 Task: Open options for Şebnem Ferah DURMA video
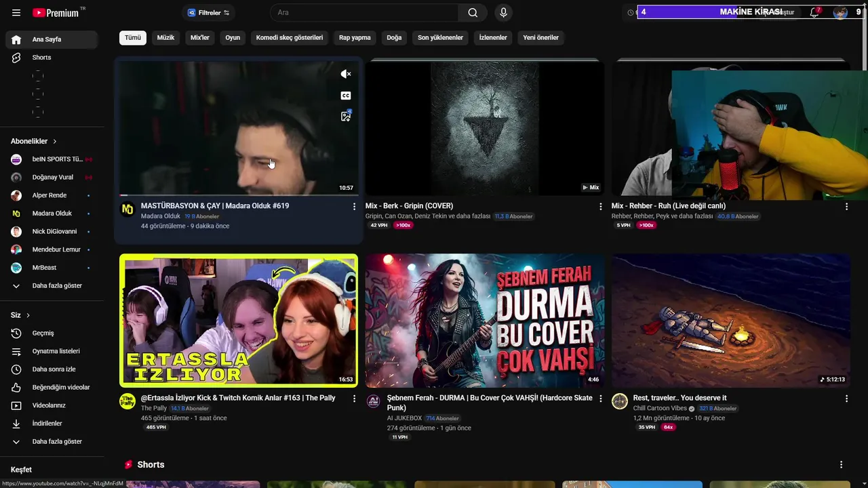tap(600, 399)
